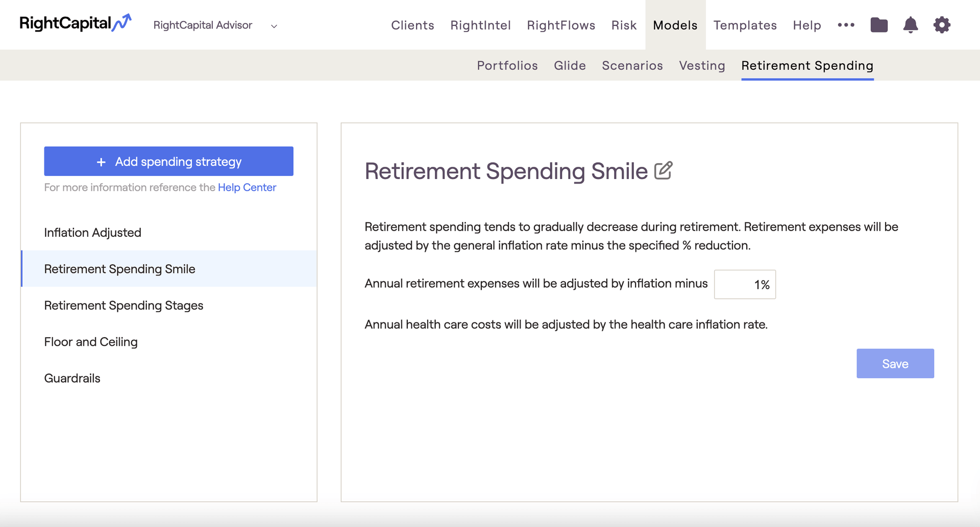
Task: Switch to Vesting tab
Action: pyautogui.click(x=702, y=65)
